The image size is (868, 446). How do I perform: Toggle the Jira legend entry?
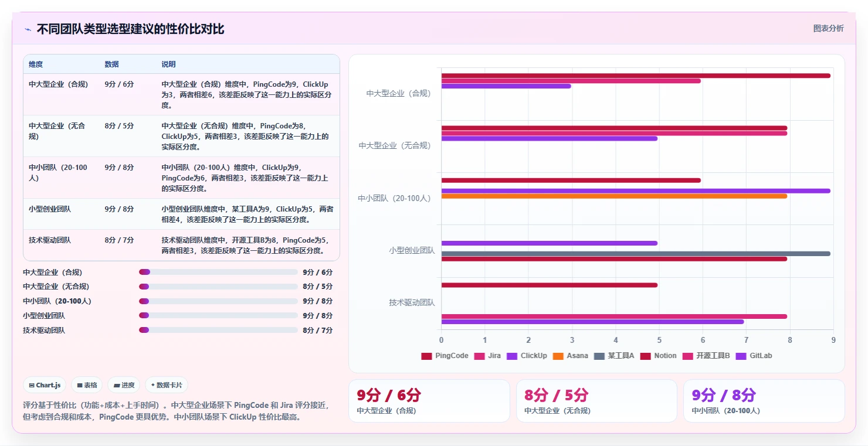tap(487, 356)
